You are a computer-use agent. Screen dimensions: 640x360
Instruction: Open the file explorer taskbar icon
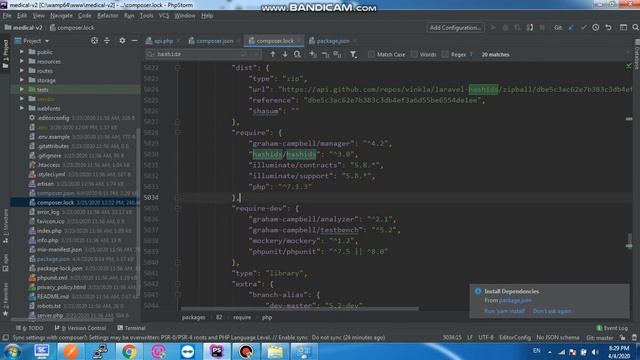point(275,351)
